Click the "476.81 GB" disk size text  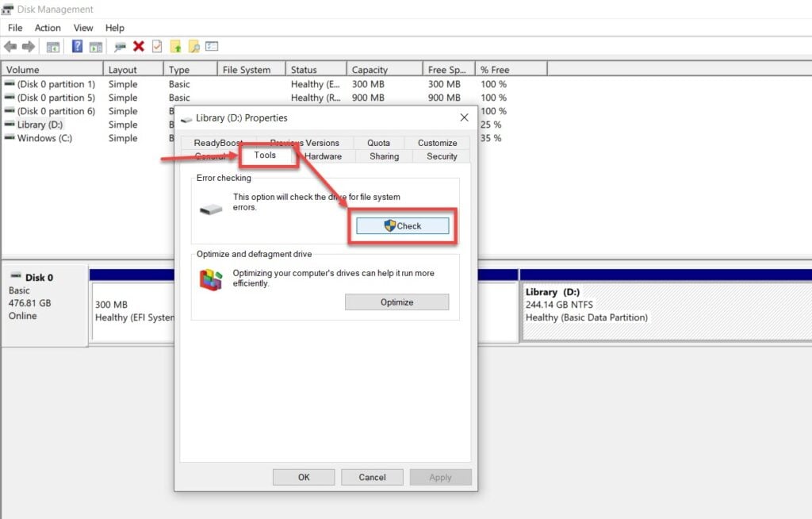(x=29, y=303)
